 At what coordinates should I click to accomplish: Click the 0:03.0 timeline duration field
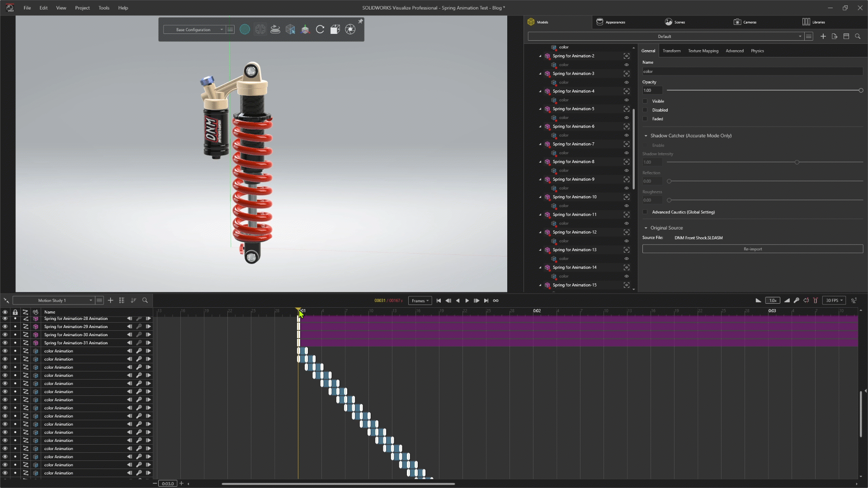pyautogui.click(x=168, y=483)
